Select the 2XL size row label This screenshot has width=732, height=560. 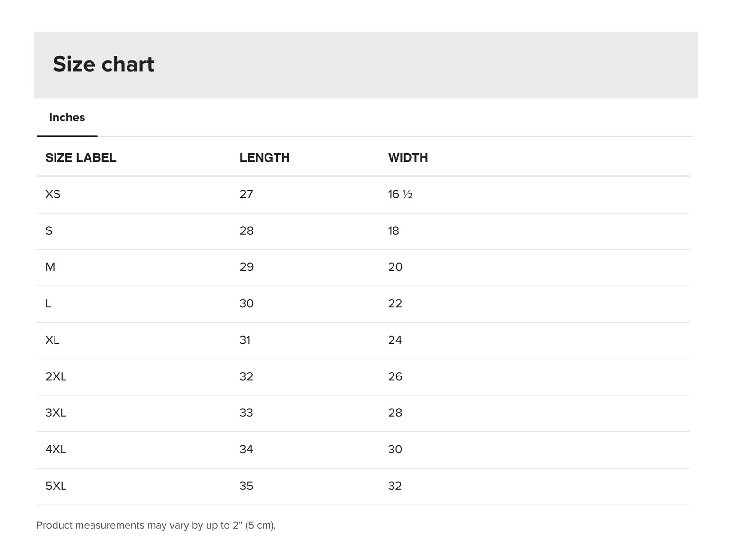click(x=56, y=376)
